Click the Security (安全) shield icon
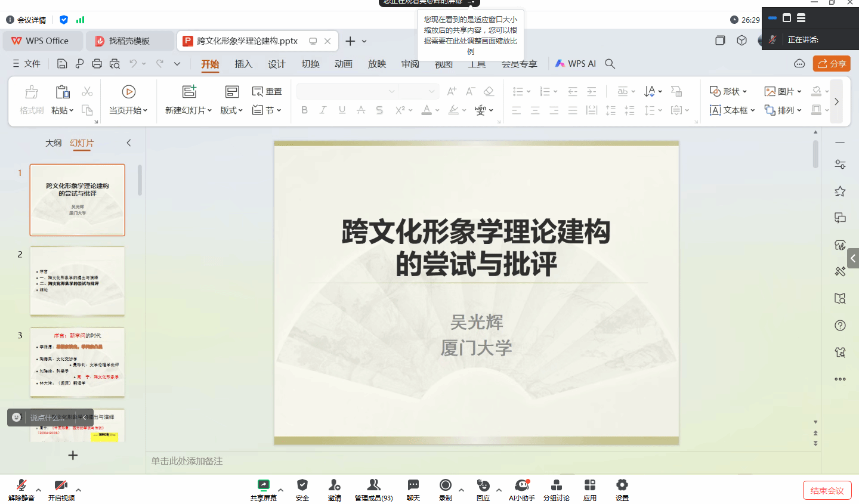The width and height of the screenshot is (859, 504). (302, 485)
